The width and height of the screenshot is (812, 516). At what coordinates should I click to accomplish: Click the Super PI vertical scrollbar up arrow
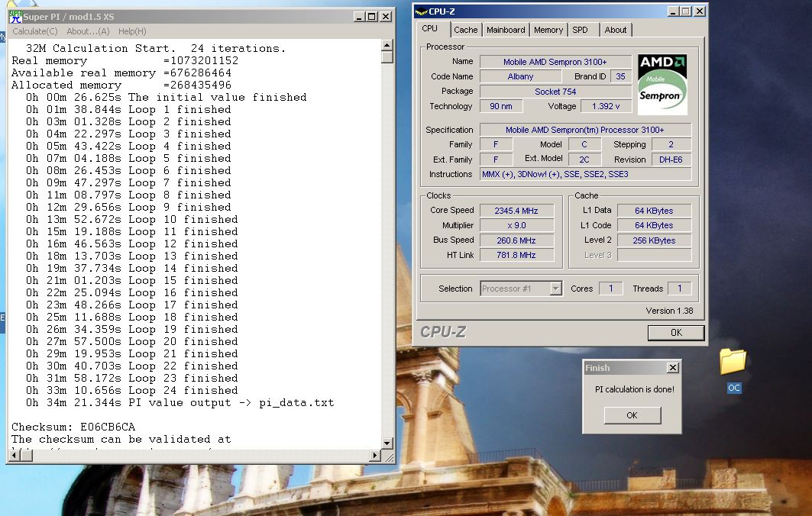[387, 45]
